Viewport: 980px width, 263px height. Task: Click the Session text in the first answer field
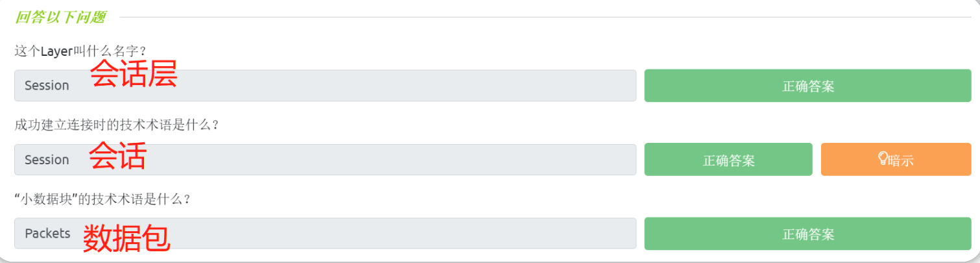pos(47,86)
